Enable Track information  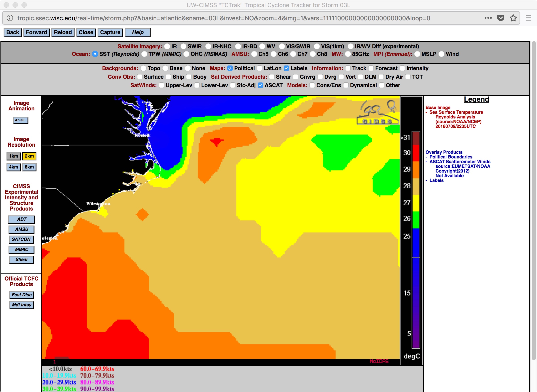(348, 68)
